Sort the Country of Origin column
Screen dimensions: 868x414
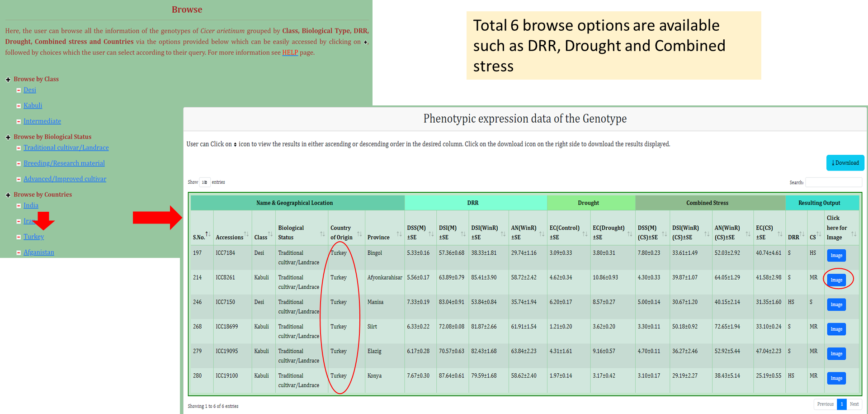[359, 234]
